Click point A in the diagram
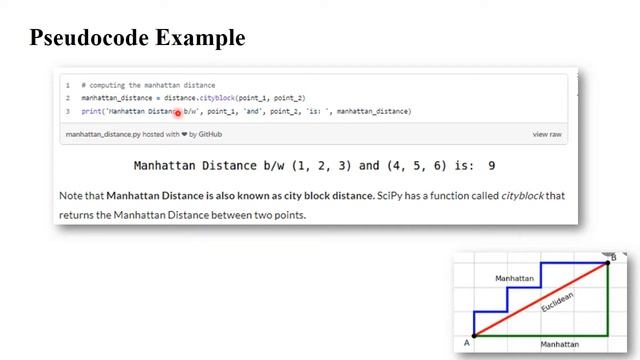640x360 pixels. [x=474, y=336]
